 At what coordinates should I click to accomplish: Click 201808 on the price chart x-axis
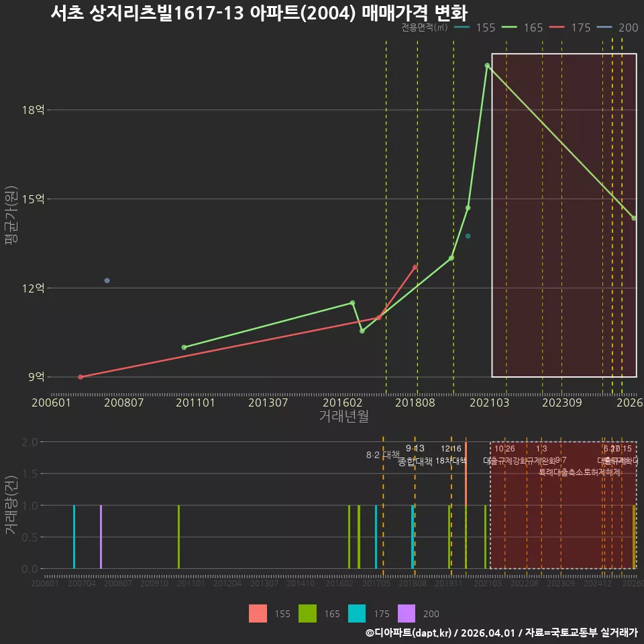tap(415, 402)
